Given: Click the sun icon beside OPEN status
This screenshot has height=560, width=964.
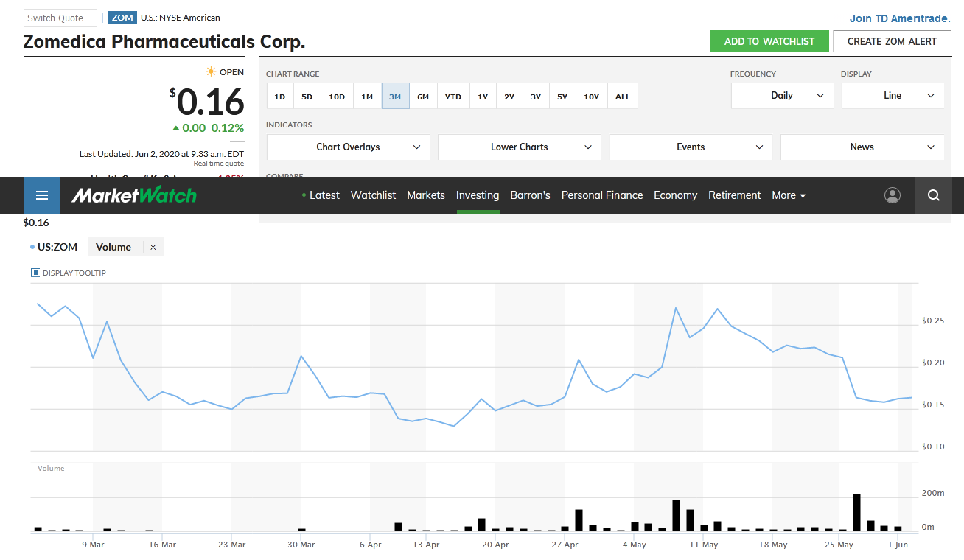Looking at the screenshot, I should tap(212, 71).
